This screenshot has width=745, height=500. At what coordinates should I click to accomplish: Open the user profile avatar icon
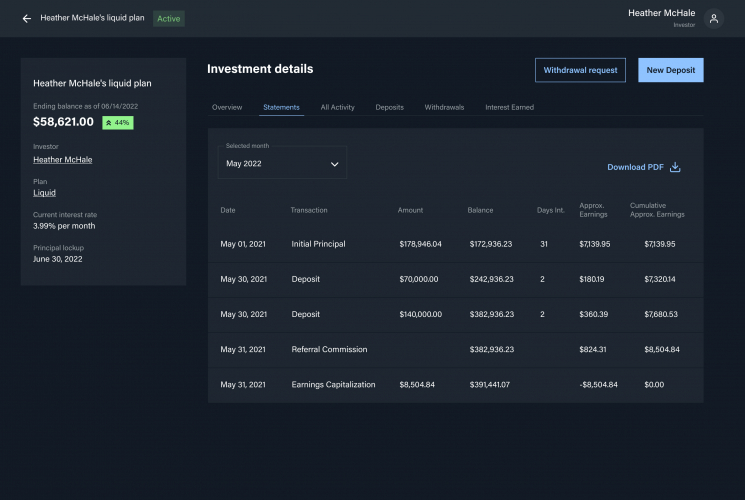(x=714, y=19)
